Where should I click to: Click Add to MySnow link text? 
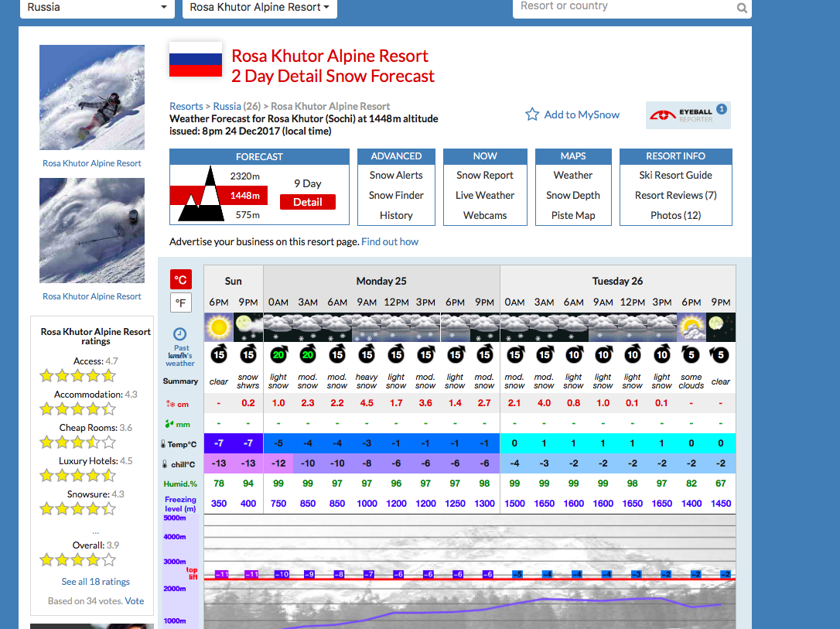582,115
